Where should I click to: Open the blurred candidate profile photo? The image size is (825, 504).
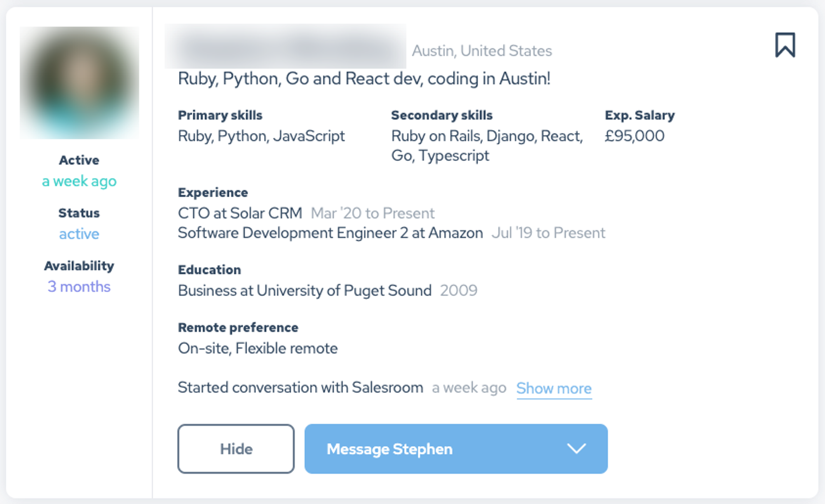(x=80, y=82)
